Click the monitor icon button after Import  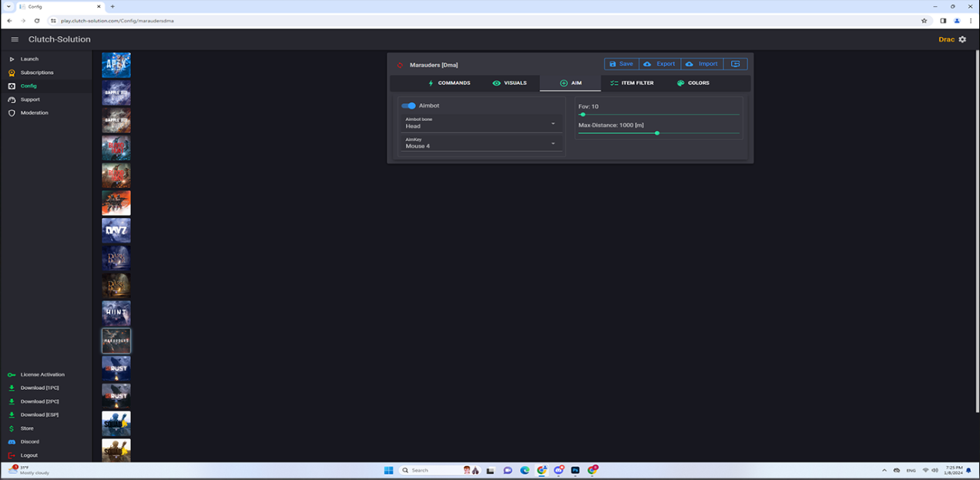735,64
